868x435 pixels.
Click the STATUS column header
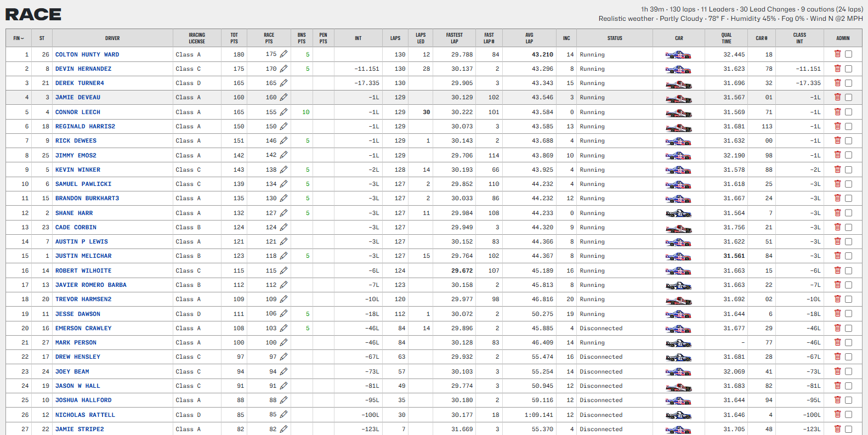point(615,38)
